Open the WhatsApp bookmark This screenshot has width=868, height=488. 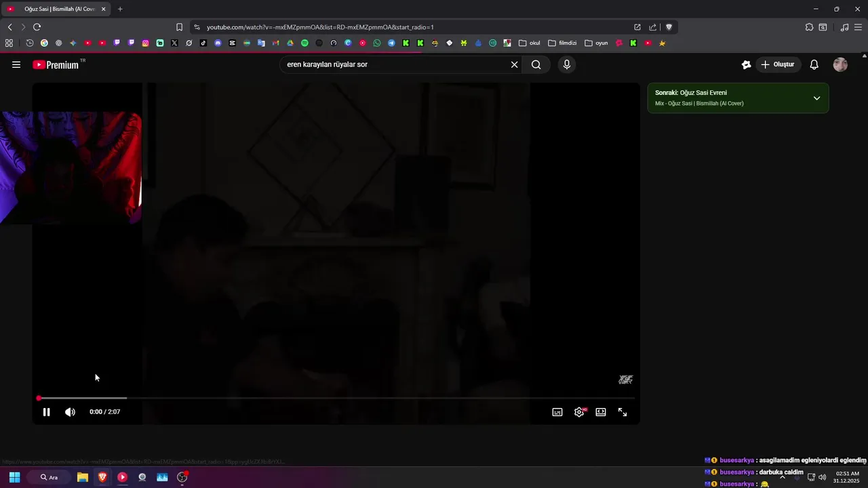pyautogui.click(x=377, y=43)
